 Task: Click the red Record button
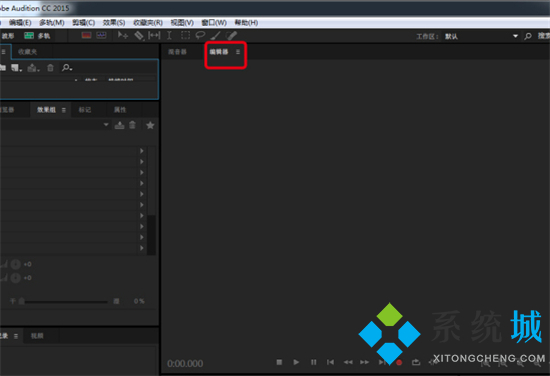(x=399, y=362)
